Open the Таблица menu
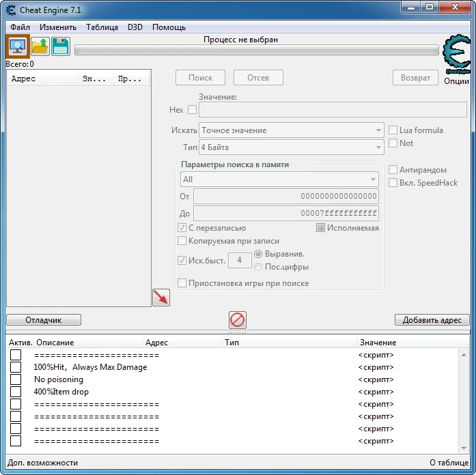476x475 pixels. [102, 27]
